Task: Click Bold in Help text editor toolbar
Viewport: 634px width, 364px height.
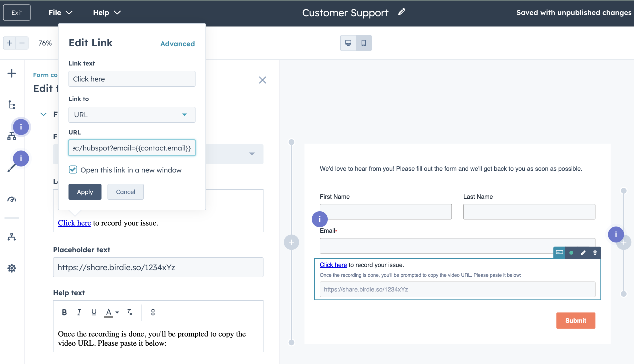Action: tap(64, 312)
